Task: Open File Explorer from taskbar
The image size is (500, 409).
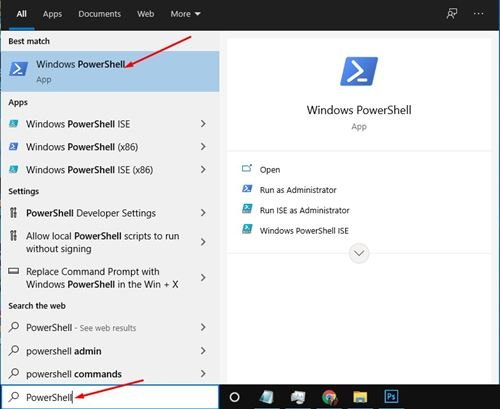Action: click(x=360, y=397)
